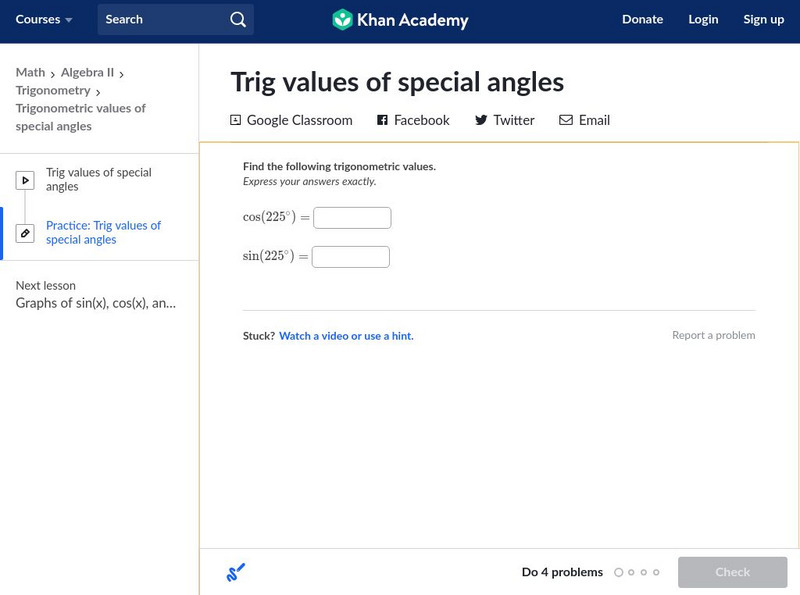Share via the Email envelope icon
The image size is (800, 595).
(x=566, y=120)
